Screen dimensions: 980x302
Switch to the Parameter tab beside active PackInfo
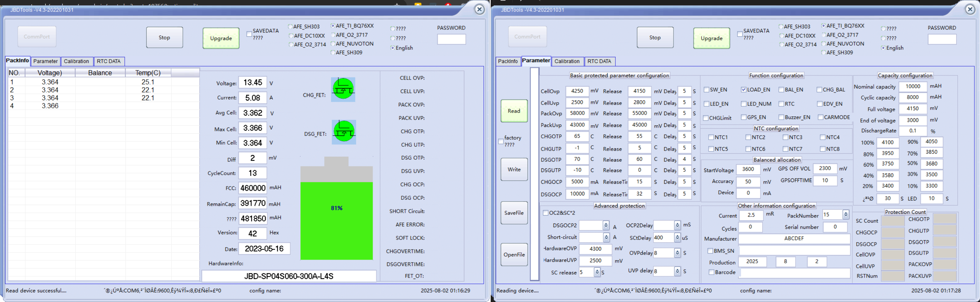(45, 61)
